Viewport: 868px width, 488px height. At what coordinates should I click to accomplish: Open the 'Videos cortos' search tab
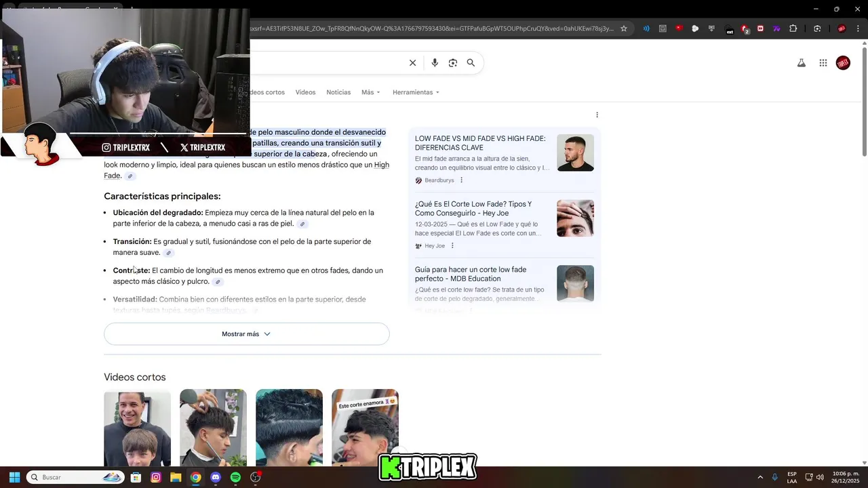pyautogui.click(x=267, y=92)
